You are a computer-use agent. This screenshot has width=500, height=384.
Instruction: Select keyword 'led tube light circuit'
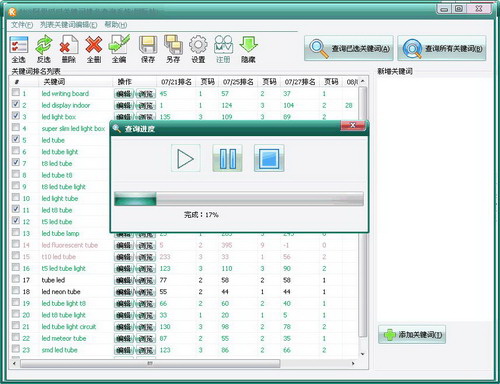point(69,327)
